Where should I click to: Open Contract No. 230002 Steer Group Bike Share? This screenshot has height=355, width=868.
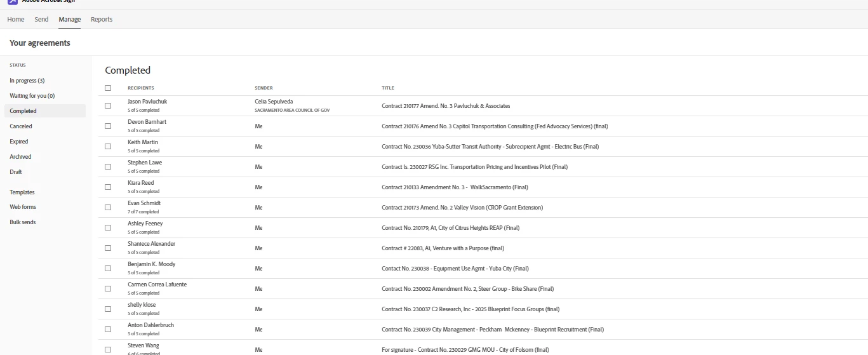click(x=467, y=289)
